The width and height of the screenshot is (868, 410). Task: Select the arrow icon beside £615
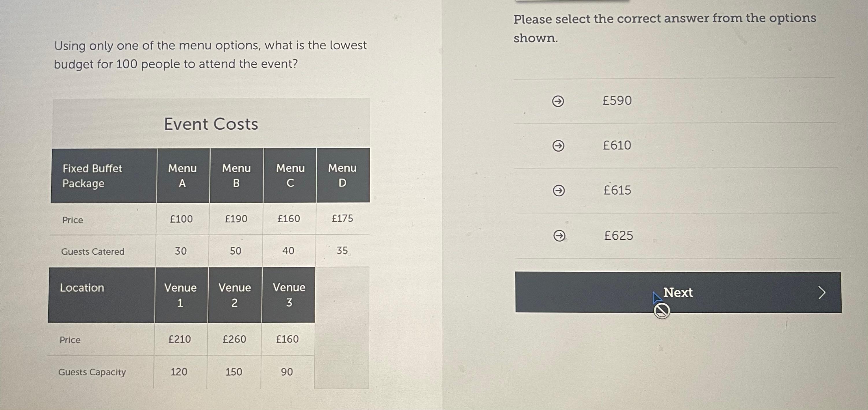(559, 191)
